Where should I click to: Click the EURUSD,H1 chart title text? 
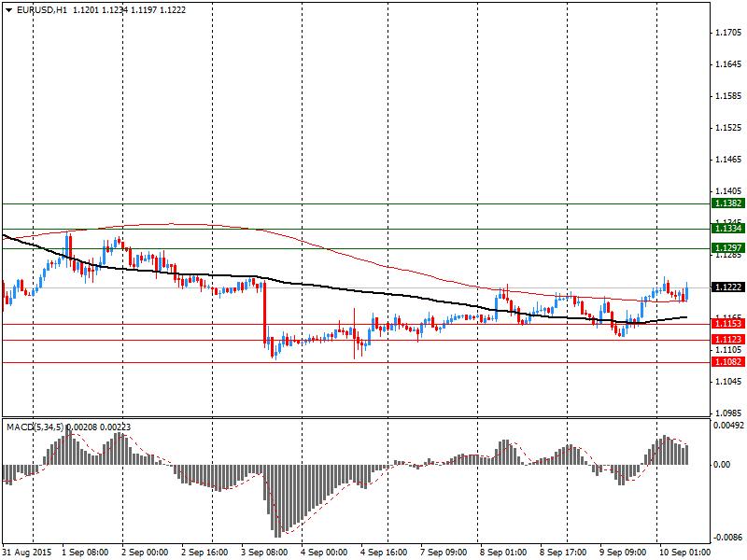point(41,10)
